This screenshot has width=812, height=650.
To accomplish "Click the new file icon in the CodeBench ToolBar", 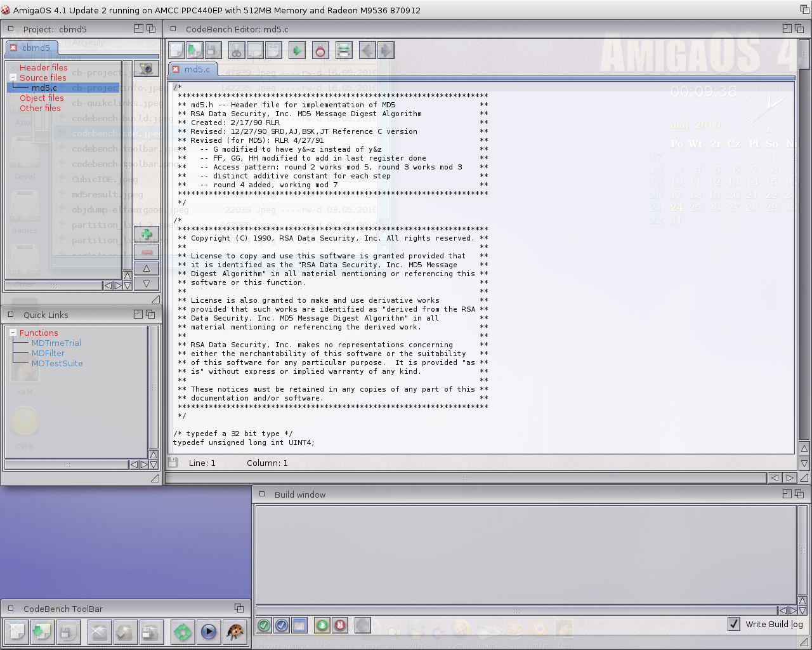I will (17, 632).
